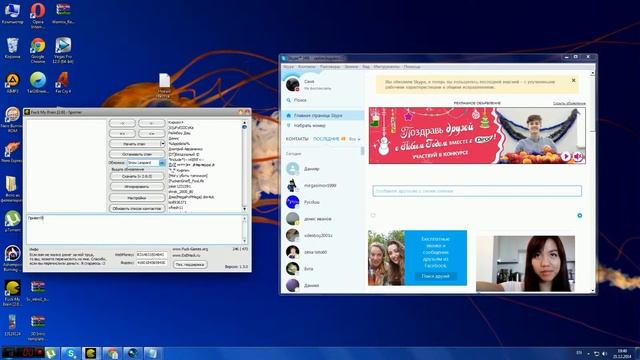The height and width of the screenshot is (360, 640).
Task: Open the Google Chrome desktop icon
Action: 38,49
